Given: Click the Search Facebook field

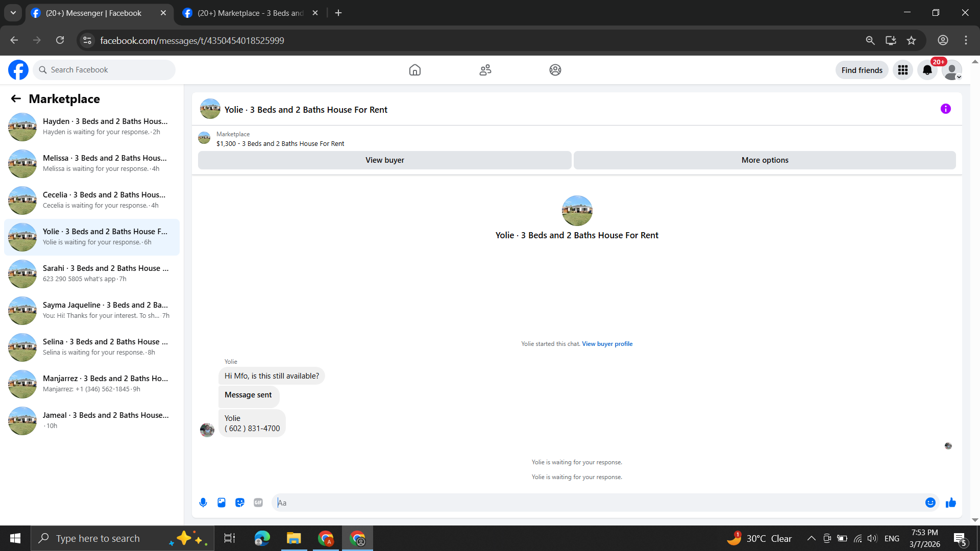Looking at the screenshot, I should (x=104, y=70).
